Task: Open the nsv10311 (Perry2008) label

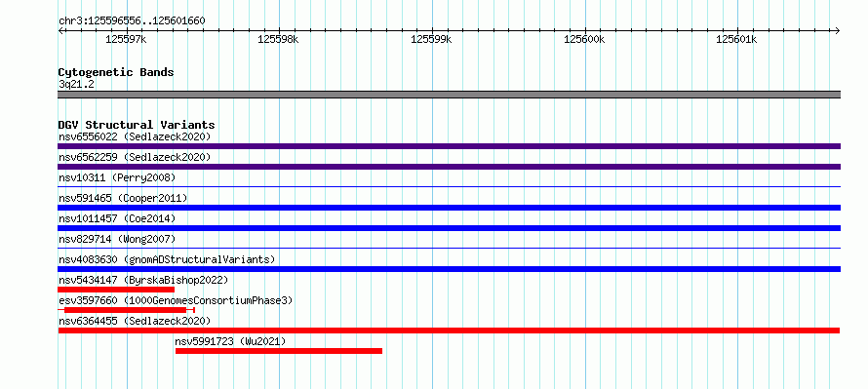Action: click(x=117, y=177)
